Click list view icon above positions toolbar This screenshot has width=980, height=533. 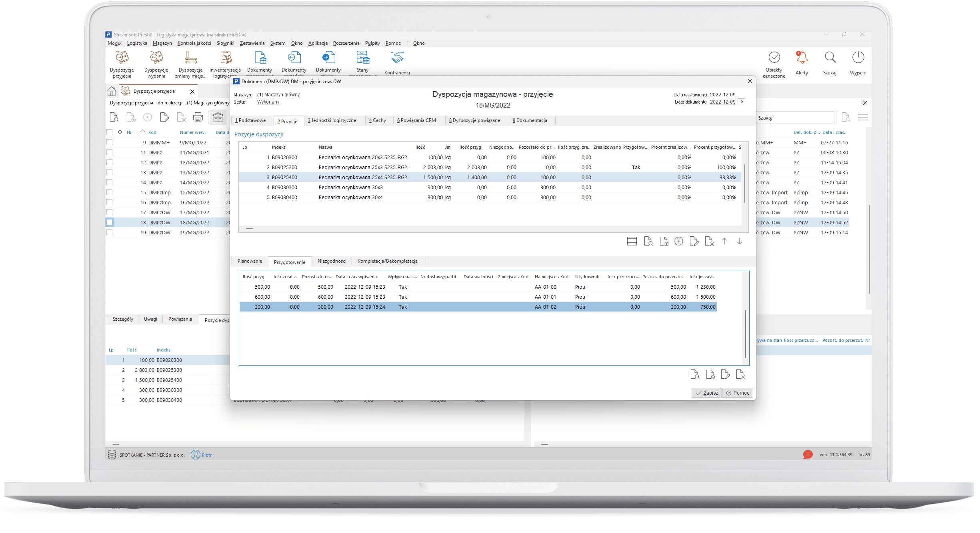(x=632, y=241)
